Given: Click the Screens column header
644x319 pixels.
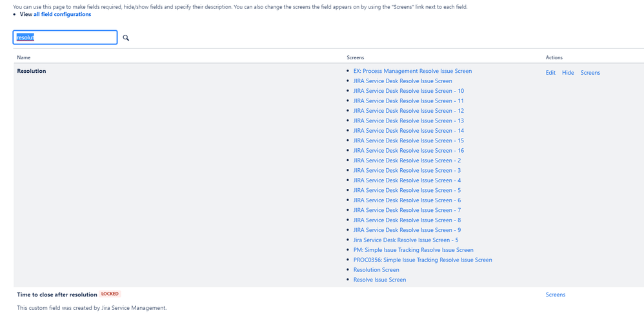Looking at the screenshot, I should point(356,57).
